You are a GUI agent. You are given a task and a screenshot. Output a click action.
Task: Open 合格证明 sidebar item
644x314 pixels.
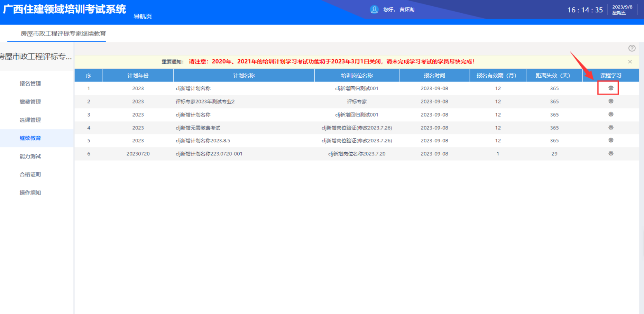tap(30, 174)
